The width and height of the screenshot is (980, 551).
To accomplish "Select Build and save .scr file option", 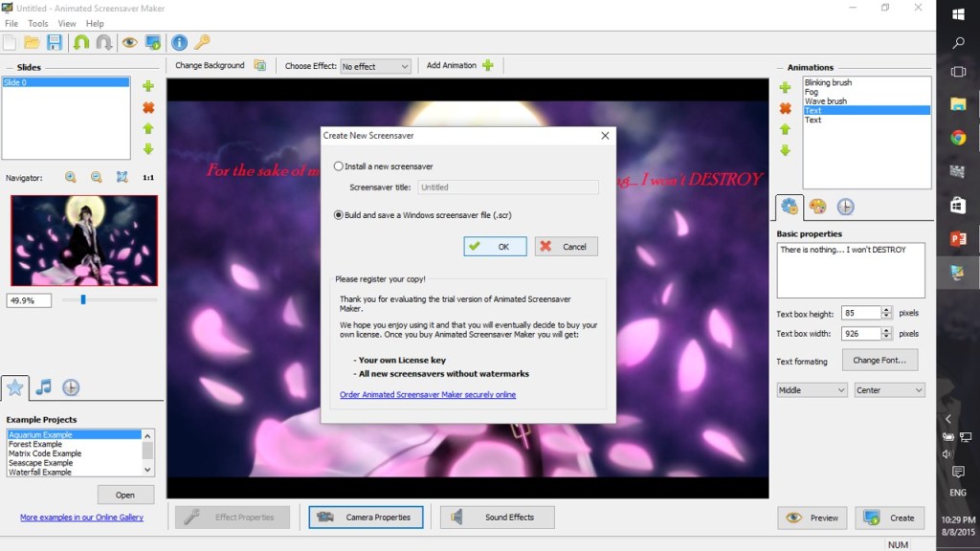I will (x=338, y=215).
